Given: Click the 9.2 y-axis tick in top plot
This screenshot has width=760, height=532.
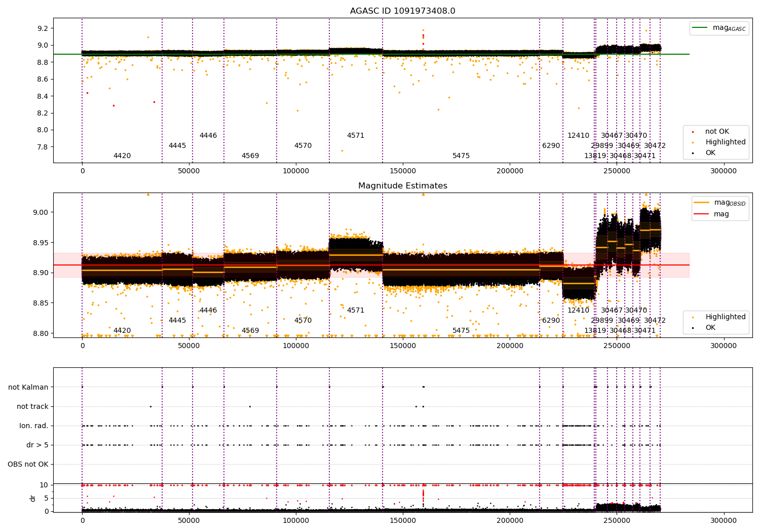Looking at the screenshot, I should tap(43, 28).
